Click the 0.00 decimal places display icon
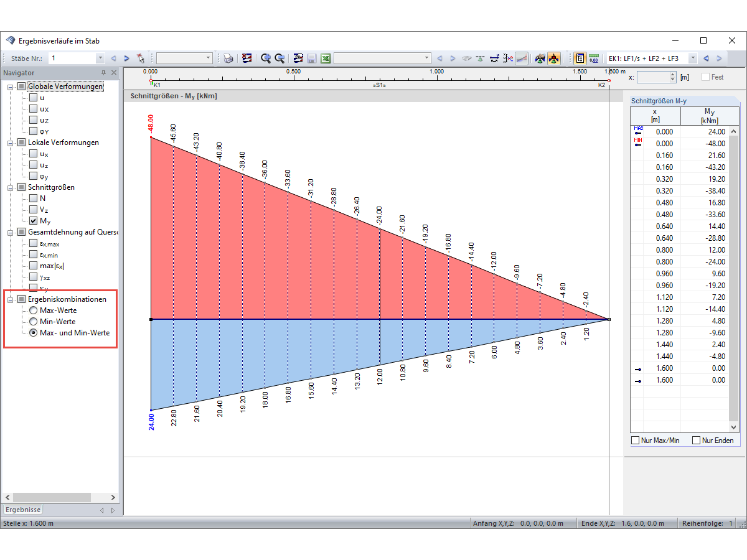Viewport: 747px width, 560px height. pyautogui.click(x=594, y=58)
